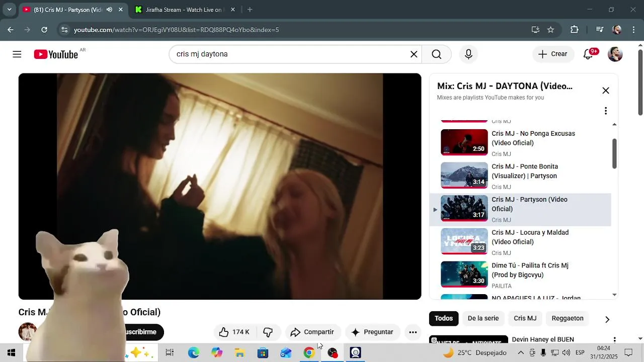Launch Microsoft Edge from the taskbar
This screenshot has height=362, width=644.
[x=194, y=352]
